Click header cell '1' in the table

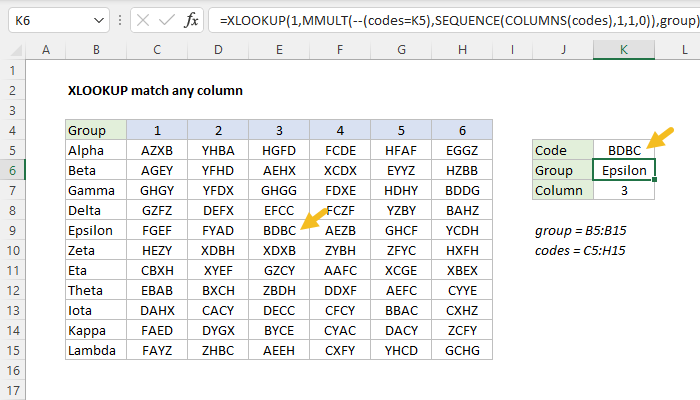pos(157,130)
